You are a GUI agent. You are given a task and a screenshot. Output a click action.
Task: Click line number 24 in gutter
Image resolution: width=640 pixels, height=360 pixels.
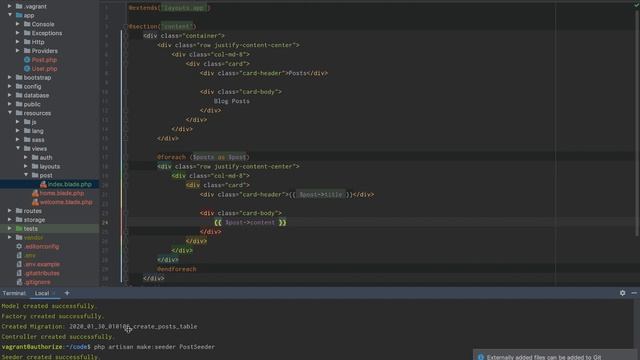coord(105,222)
